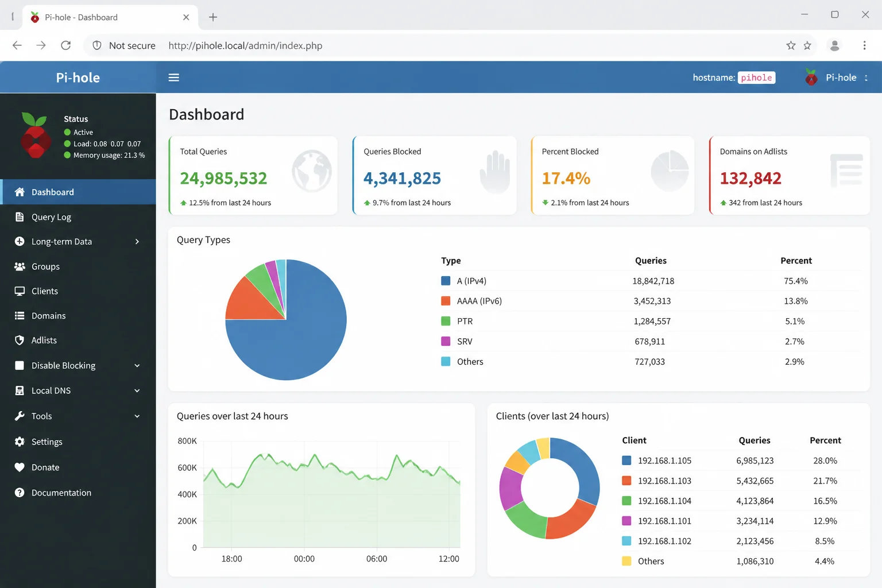Click the Query Log file icon
882x588 pixels.
coord(20,217)
